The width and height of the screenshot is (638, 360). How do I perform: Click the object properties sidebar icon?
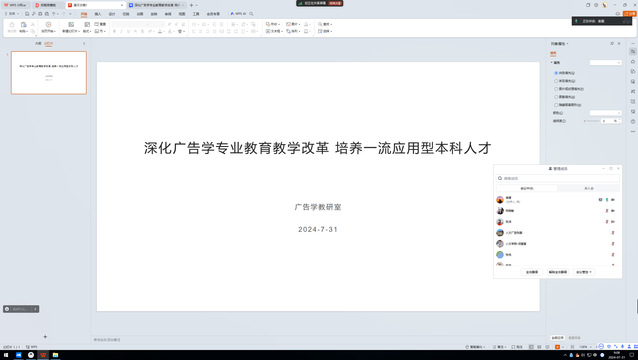coord(633,52)
